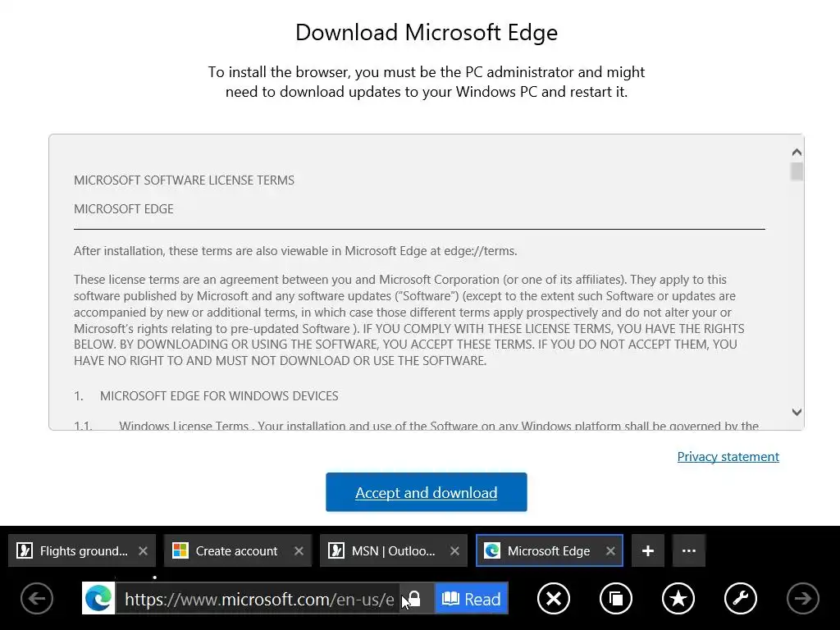The image size is (840, 630).
Task: Go back with the back arrow button
Action: point(37,598)
